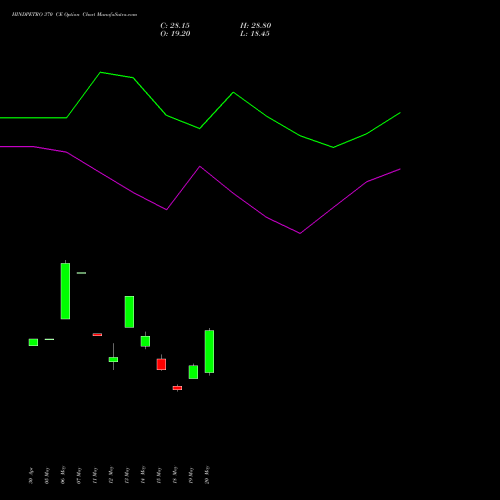Click the tall green 20 May candlestick
The height and width of the screenshot is (500, 500).
click(x=209, y=351)
